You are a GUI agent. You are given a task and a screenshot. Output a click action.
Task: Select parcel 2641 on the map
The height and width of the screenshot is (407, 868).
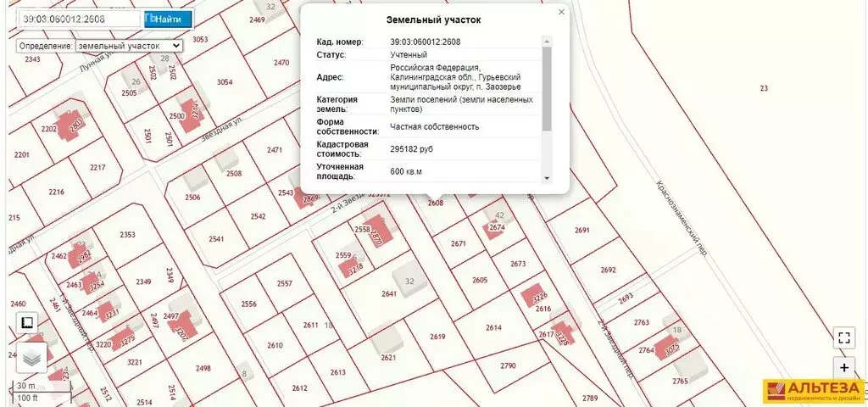pyautogui.click(x=389, y=294)
